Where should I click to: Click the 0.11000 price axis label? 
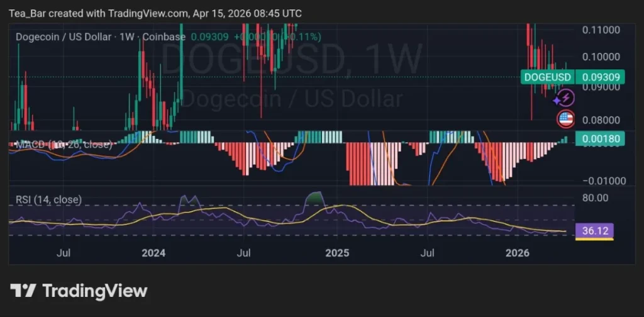coord(600,30)
